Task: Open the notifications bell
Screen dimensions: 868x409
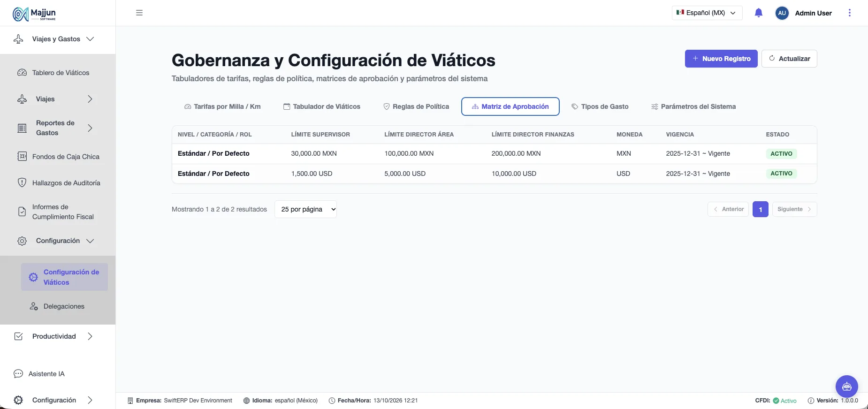Action: tap(759, 13)
